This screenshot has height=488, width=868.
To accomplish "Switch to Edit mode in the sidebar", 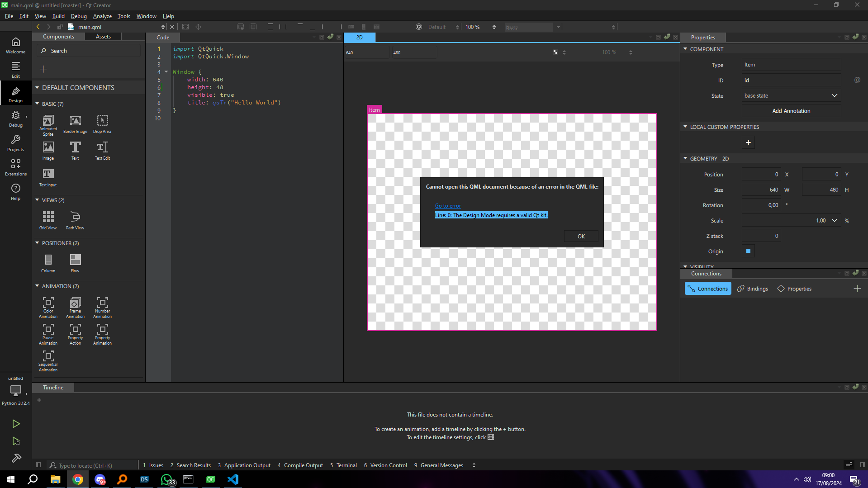I will tap(15, 70).
